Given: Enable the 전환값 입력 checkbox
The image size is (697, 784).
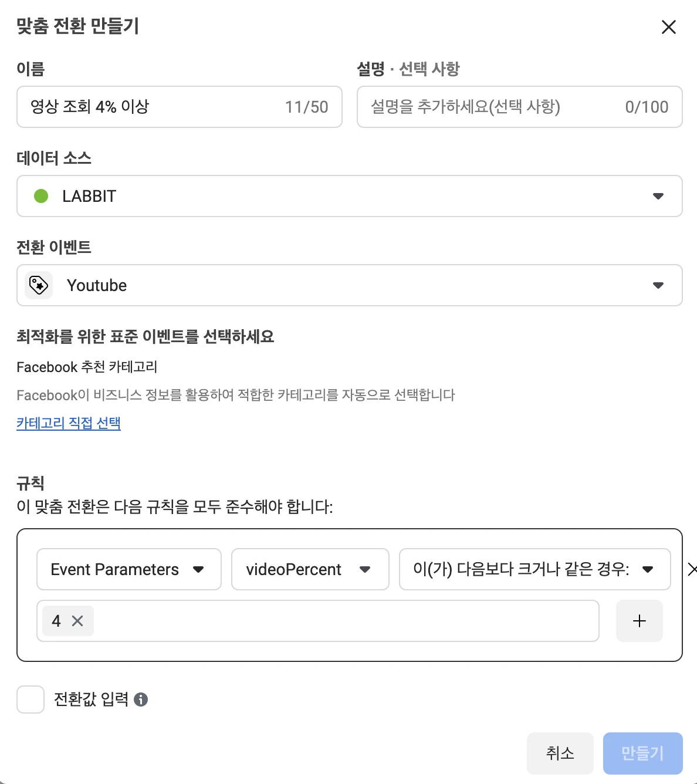Looking at the screenshot, I should coord(31,699).
